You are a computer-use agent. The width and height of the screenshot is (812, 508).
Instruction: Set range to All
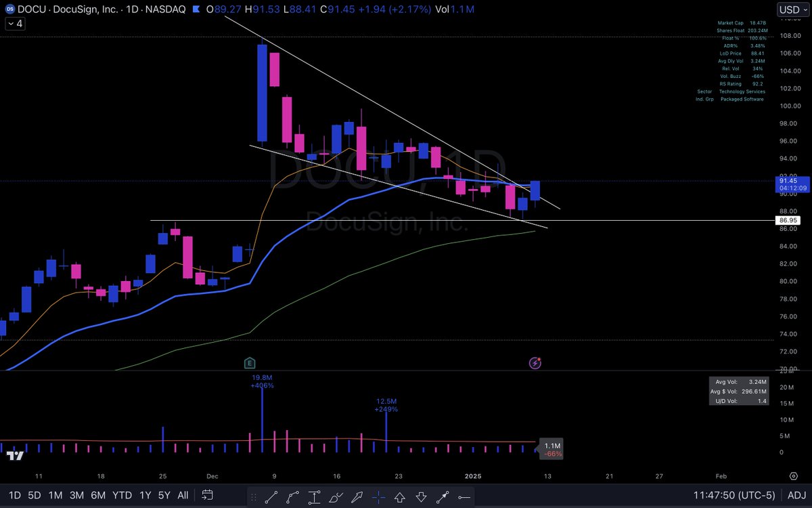point(183,495)
